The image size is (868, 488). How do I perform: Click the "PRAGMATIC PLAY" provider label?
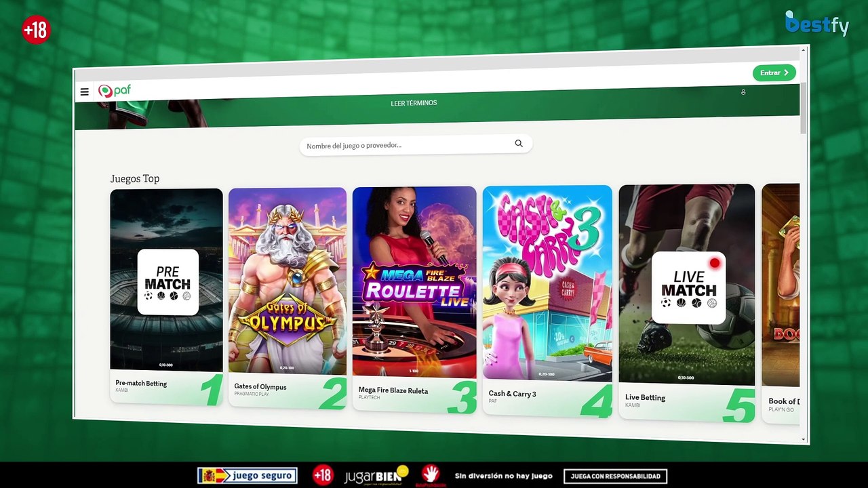(x=252, y=394)
